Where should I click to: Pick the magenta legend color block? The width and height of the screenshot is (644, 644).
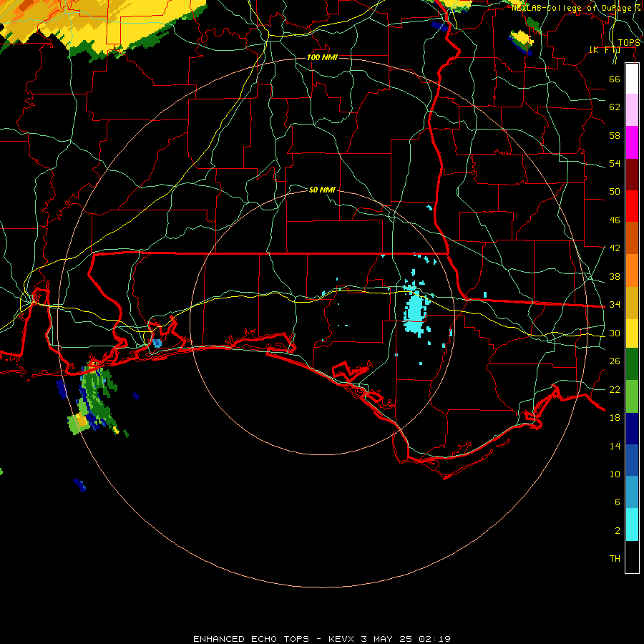[632, 142]
